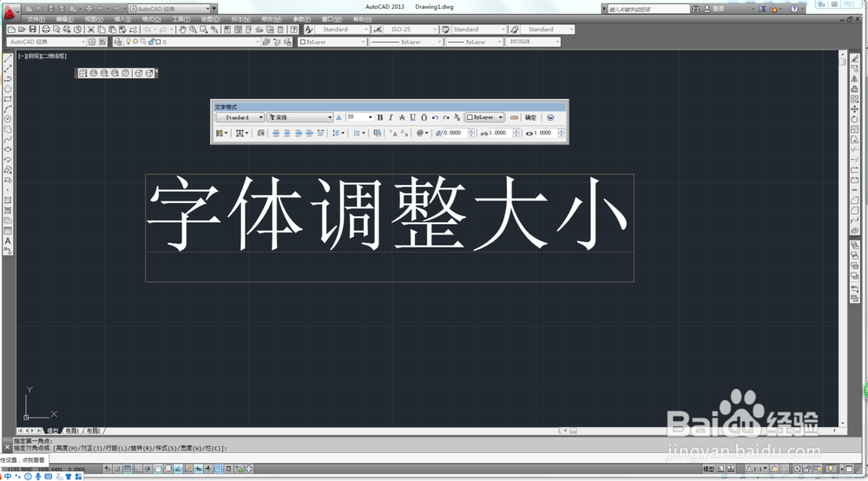Increase oblique angle with stepper
The image size is (868, 481).
click(x=471, y=130)
